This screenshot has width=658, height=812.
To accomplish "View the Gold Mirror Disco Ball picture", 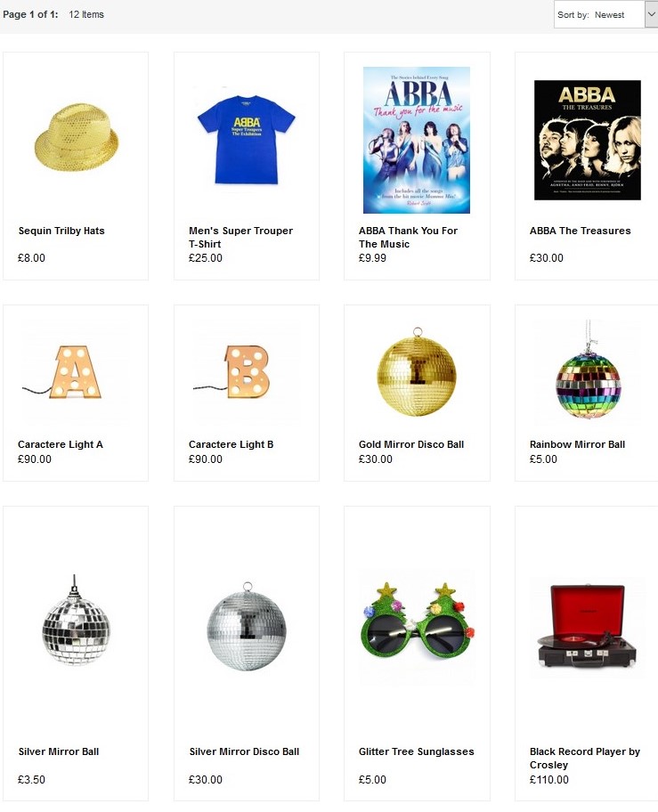I will coord(417,371).
